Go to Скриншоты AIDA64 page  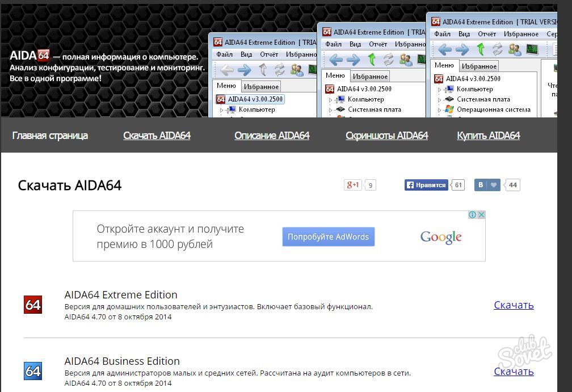pos(386,136)
